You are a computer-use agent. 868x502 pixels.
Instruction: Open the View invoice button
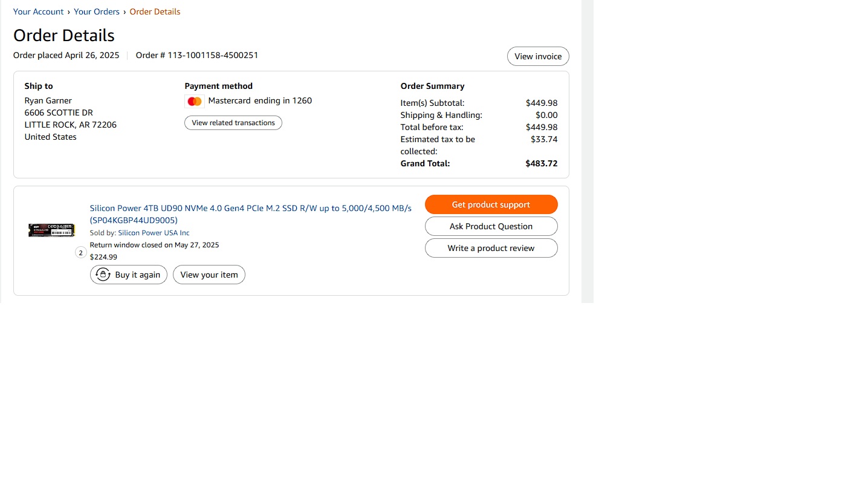538,56
